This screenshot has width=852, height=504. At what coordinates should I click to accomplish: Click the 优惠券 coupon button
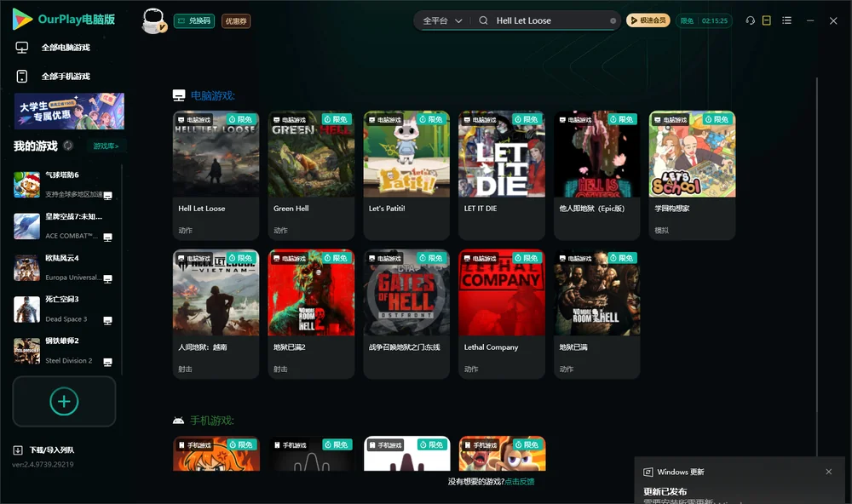236,20
